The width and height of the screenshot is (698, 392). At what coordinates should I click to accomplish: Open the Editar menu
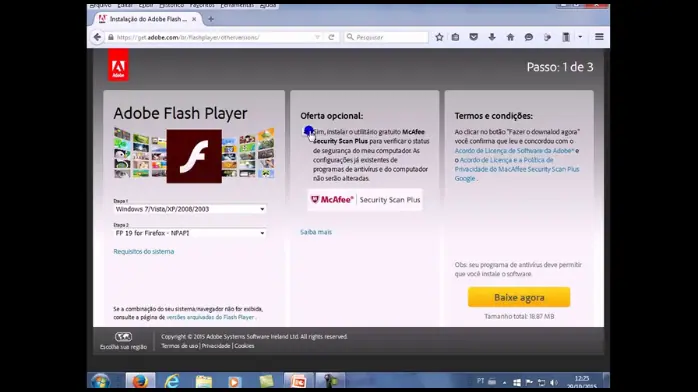tap(125, 5)
